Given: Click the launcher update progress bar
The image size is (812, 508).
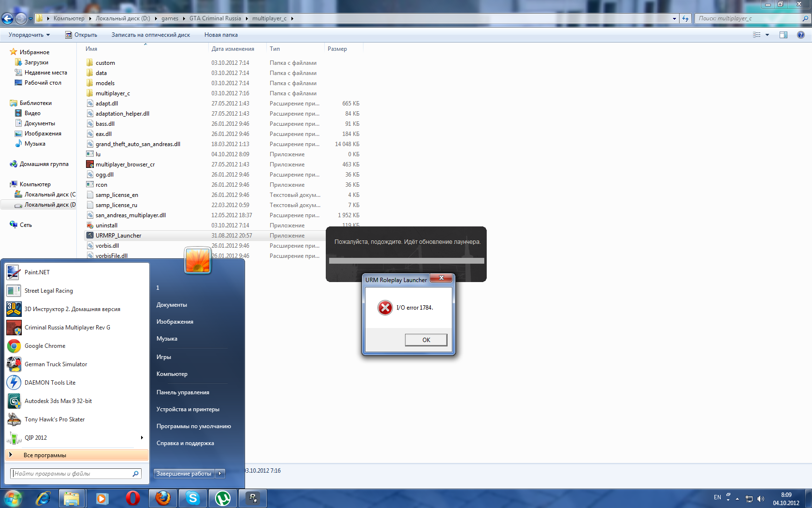Looking at the screenshot, I should pos(406,261).
